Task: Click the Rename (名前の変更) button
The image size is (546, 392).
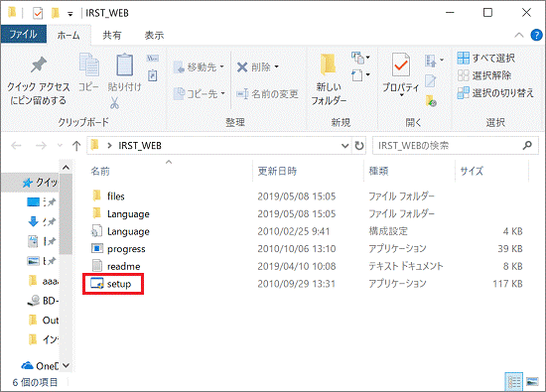Action: 267,93
